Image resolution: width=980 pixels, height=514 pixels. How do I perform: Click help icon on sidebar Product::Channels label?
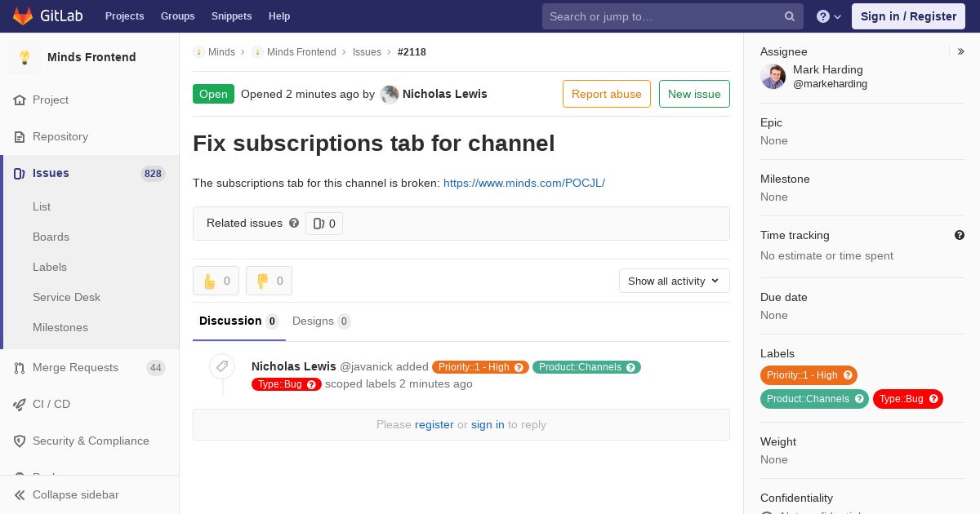click(859, 399)
